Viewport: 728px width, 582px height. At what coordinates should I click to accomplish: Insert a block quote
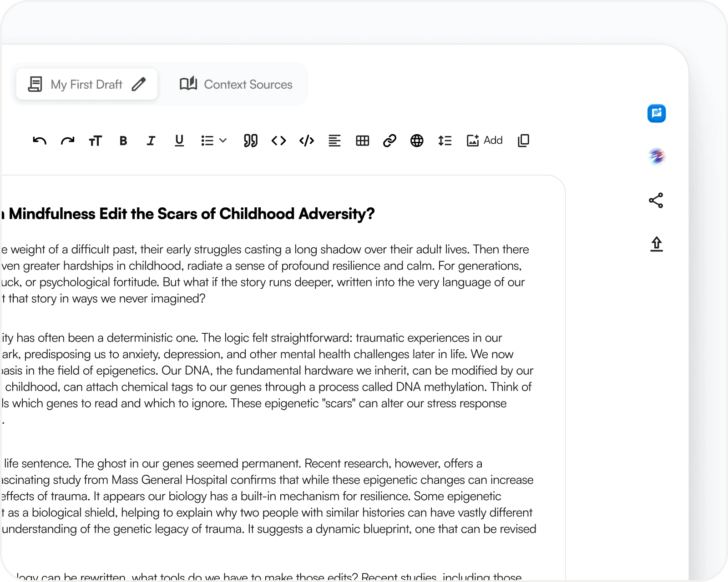point(250,141)
